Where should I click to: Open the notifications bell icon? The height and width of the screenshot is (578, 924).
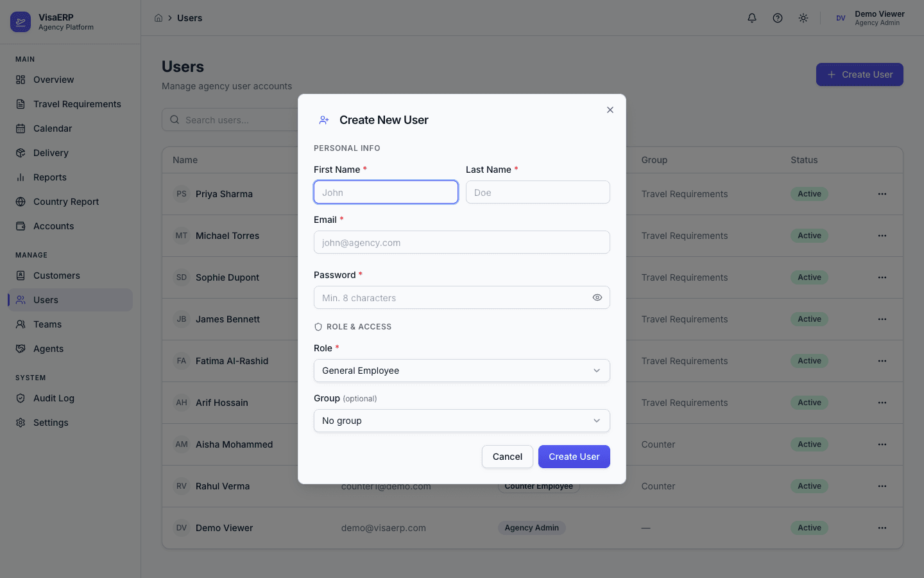751,18
